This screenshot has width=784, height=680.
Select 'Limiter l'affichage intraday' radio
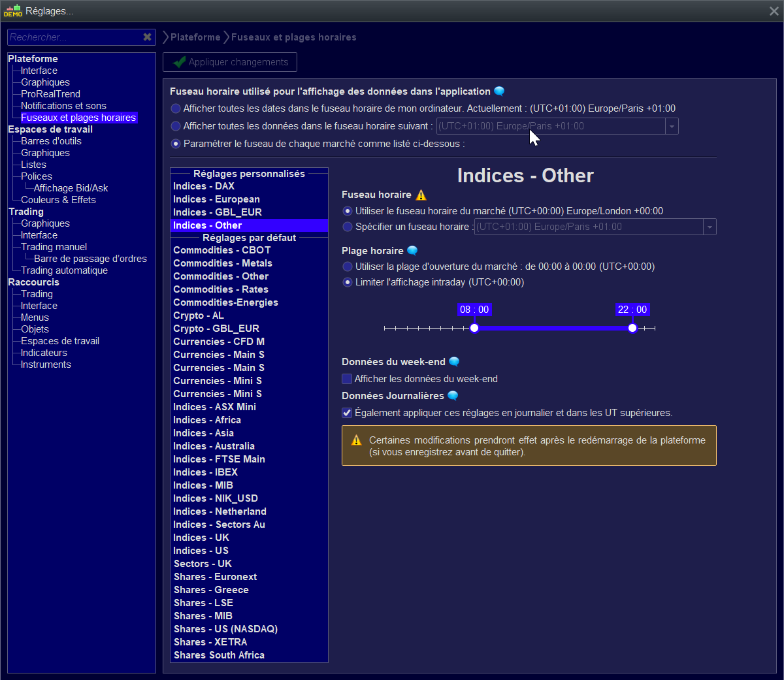348,282
